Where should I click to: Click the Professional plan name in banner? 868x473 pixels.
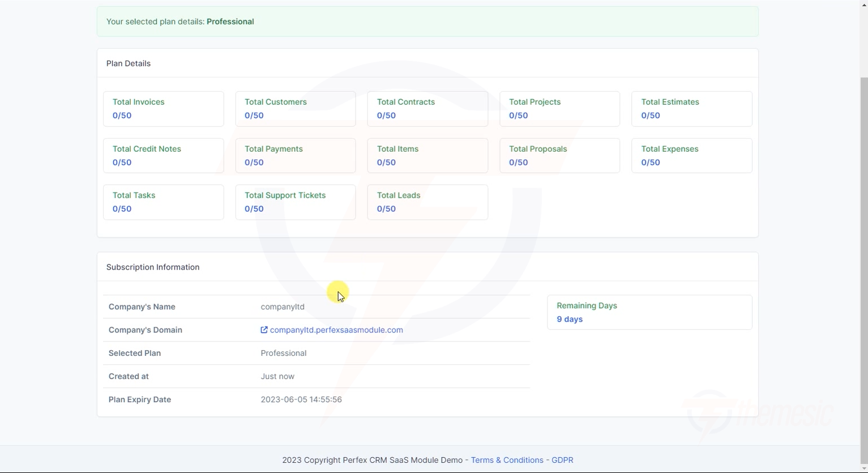click(230, 22)
